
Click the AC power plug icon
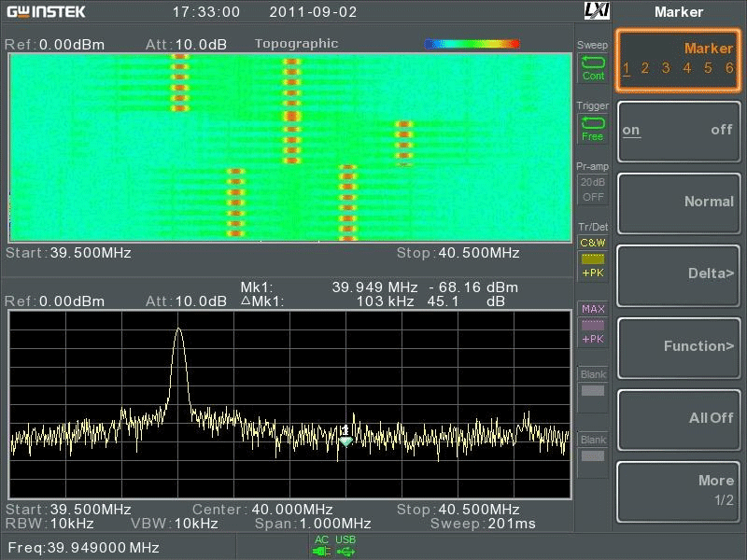322,551
